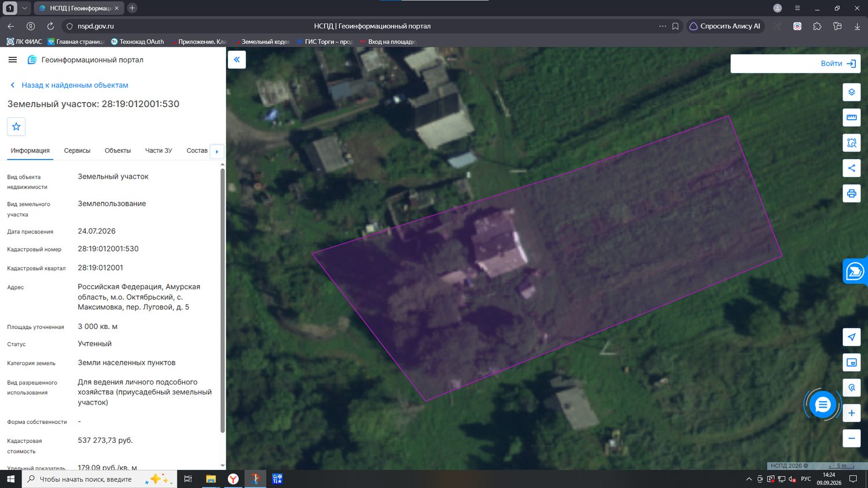Show hidden system tray icons chevron
The height and width of the screenshot is (488, 868).
pyautogui.click(x=749, y=479)
